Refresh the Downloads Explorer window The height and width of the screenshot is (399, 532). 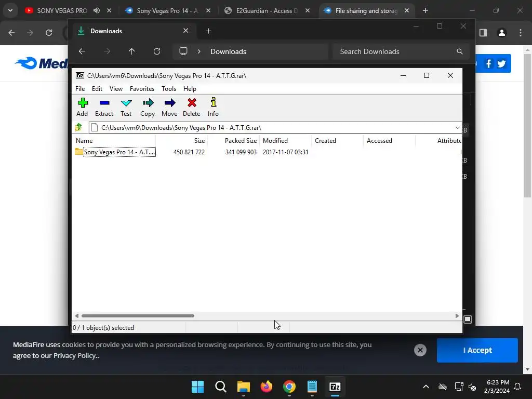[x=157, y=51]
